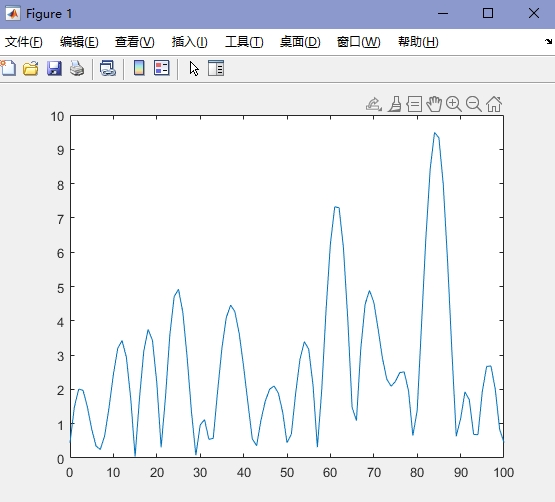
Task: Click the export axes icon above the plot
Action: point(374,104)
